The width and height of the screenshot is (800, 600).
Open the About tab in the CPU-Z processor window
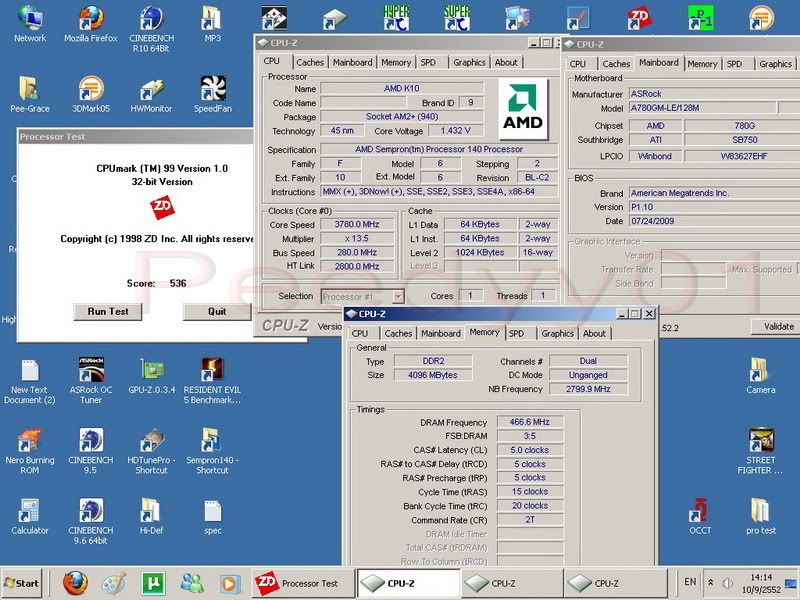click(506, 62)
